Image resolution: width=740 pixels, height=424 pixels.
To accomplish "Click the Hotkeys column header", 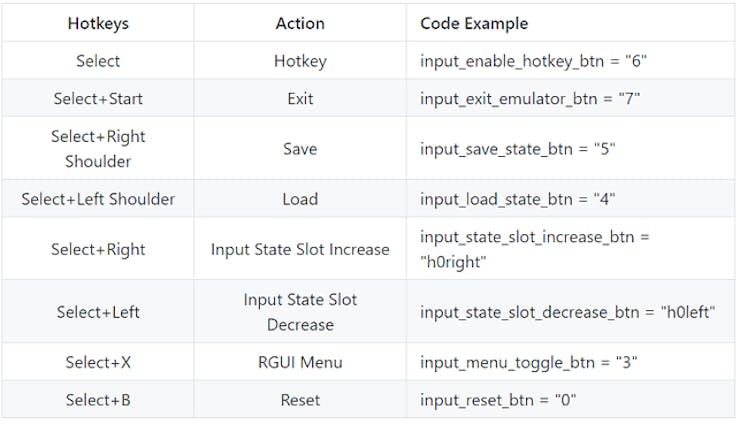I will click(x=98, y=23).
